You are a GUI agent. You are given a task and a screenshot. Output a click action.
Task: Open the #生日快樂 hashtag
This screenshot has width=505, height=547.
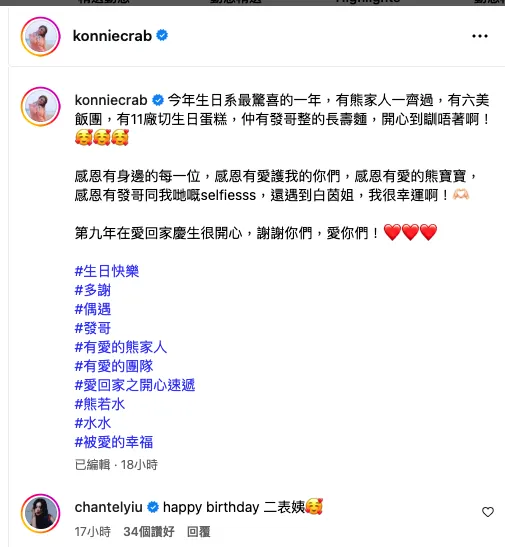click(x=107, y=271)
